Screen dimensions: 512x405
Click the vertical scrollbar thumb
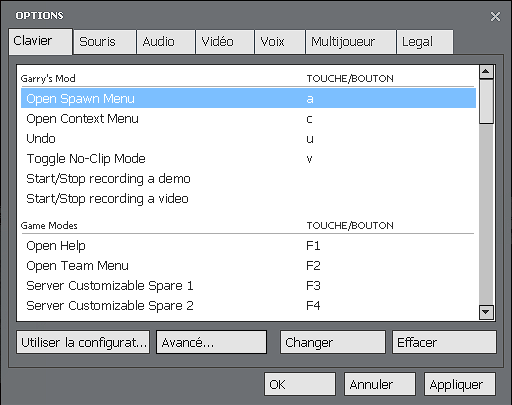[486, 102]
